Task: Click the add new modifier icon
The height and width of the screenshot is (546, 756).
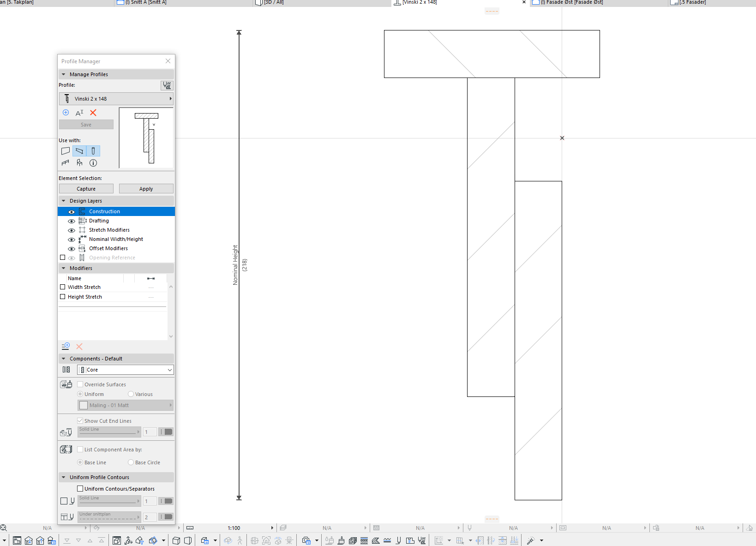Action: point(66,346)
